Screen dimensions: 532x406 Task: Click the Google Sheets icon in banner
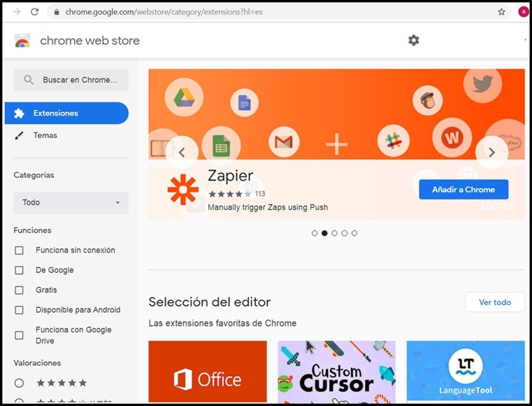click(221, 146)
